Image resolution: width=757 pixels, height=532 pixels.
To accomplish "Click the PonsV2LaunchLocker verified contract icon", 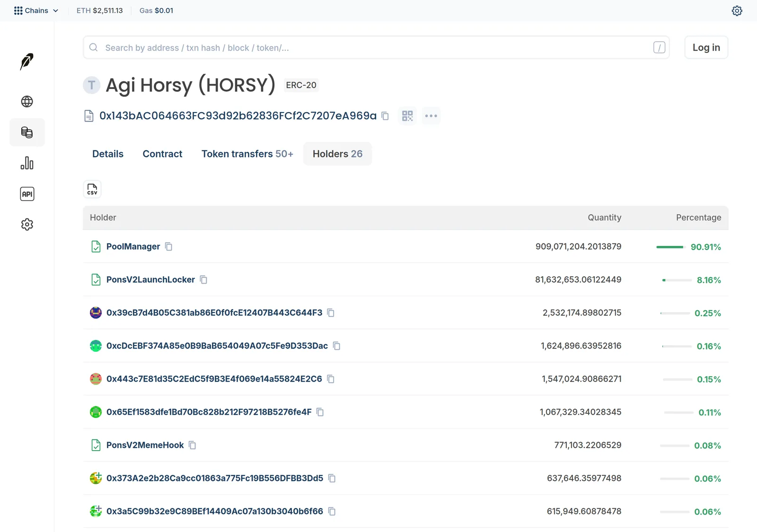I will (96, 279).
